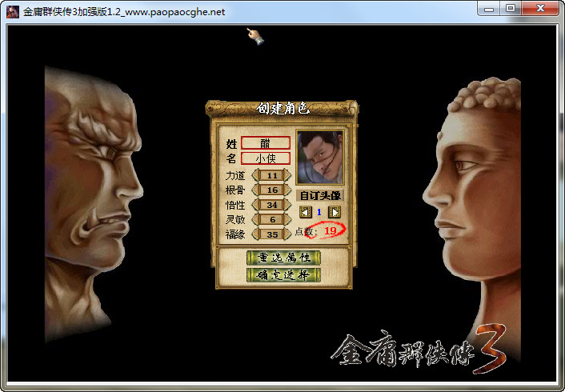Decrease 根骨 value with left arrow
The width and height of the screenshot is (565, 392).
pos(255,190)
